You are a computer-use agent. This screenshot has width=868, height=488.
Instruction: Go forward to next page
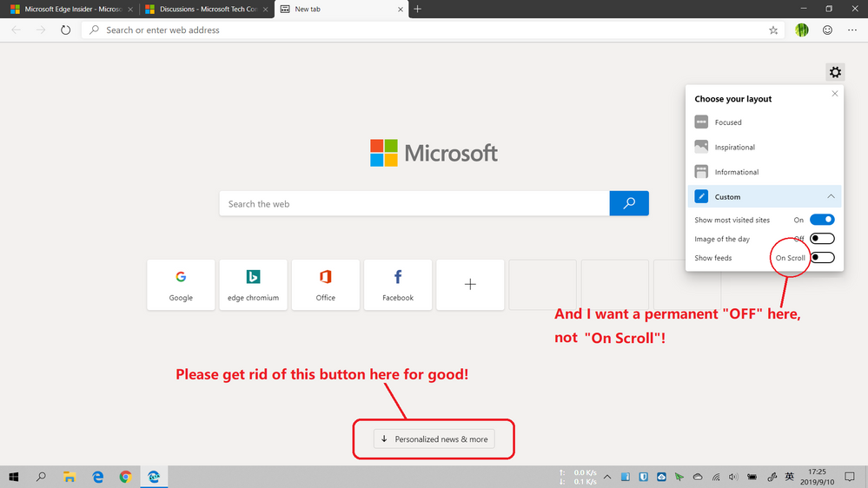(41, 30)
